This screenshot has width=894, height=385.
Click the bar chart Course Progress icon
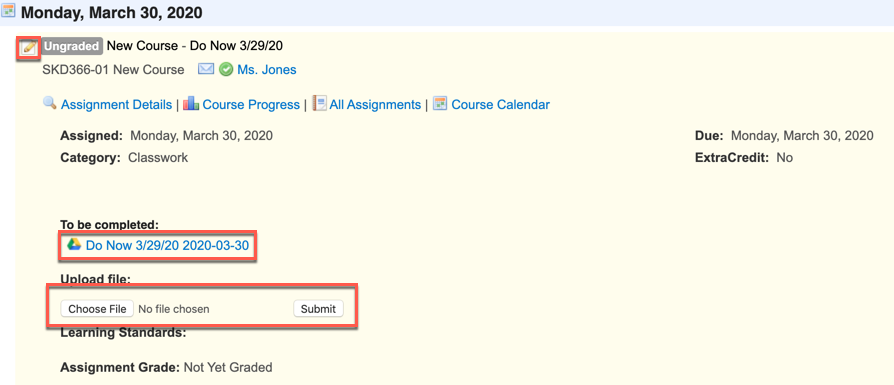click(x=191, y=103)
